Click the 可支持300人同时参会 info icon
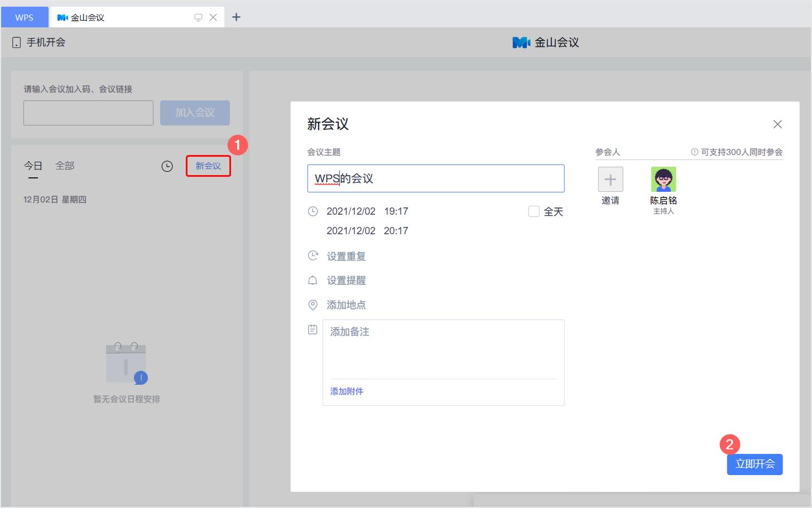Viewport: 812px width, 508px height. point(694,152)
